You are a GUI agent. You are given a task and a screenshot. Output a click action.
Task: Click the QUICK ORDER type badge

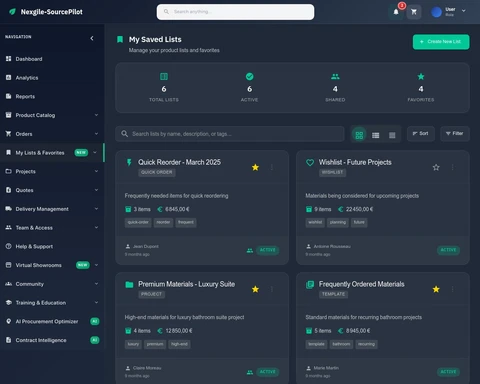coord(157,172)
